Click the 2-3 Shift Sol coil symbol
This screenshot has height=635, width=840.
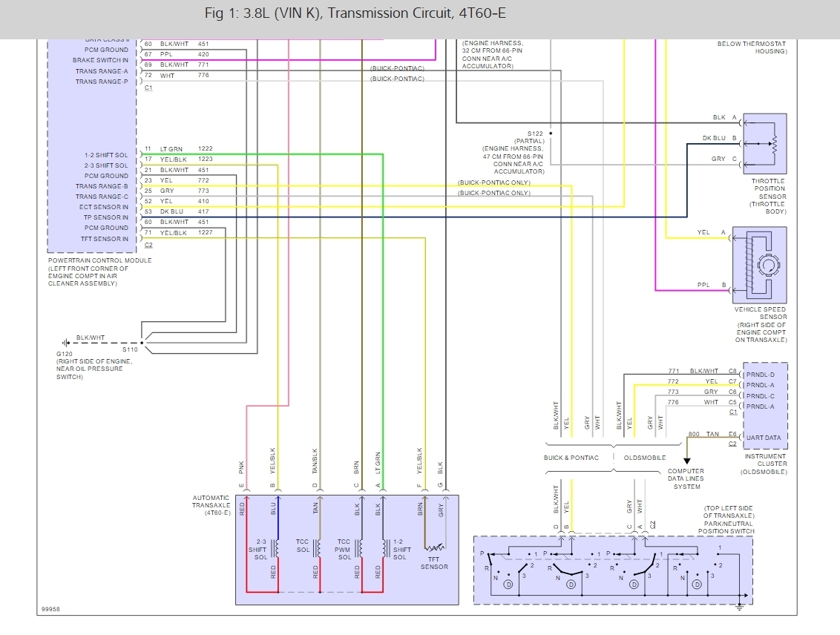[x=277, y=549]
